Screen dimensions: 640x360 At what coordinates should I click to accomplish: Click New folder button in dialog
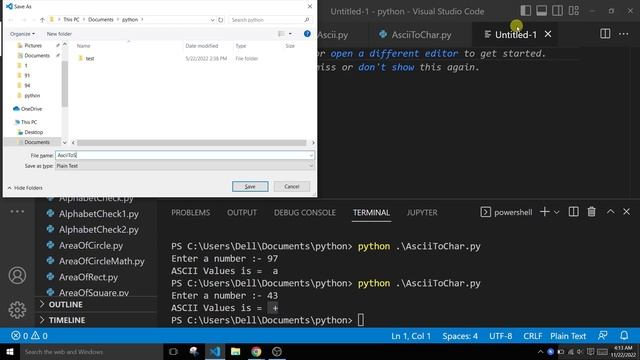click(59, 34)
